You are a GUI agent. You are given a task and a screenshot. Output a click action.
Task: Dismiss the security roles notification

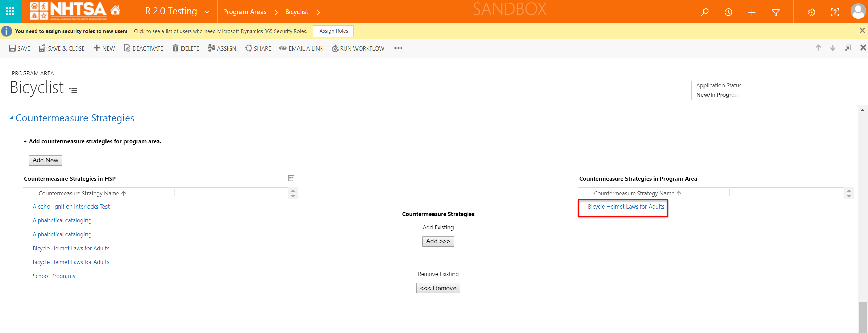point(862,31)
